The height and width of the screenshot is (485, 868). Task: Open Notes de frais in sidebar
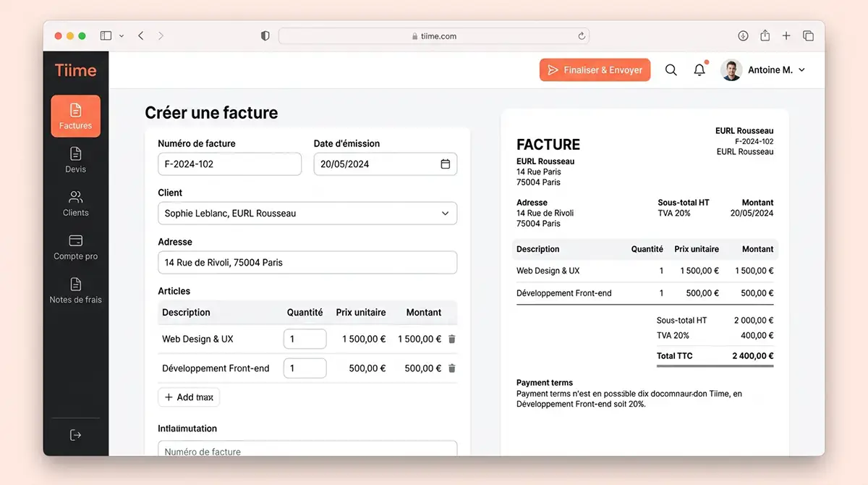[x=75, y=290]
